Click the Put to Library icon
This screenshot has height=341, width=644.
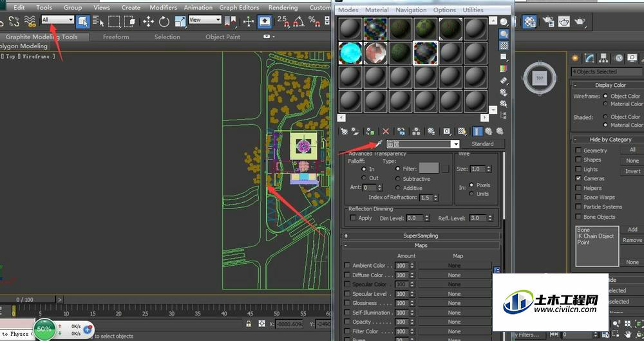click(431, 131)
